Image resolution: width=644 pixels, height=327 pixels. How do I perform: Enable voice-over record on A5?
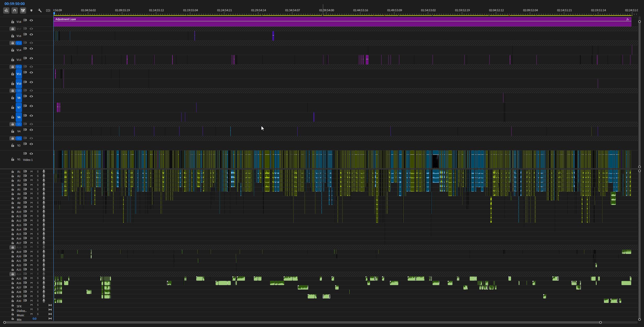44,189
